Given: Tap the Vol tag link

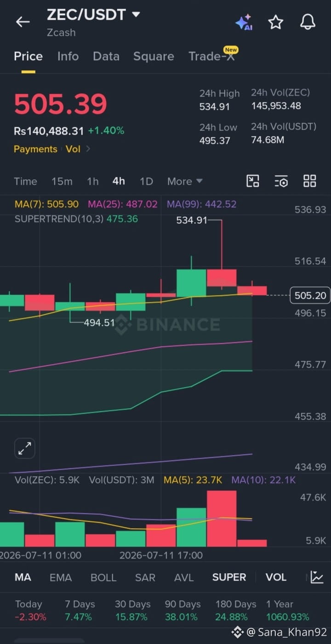Looking at the screenshot, I should 73,149.
